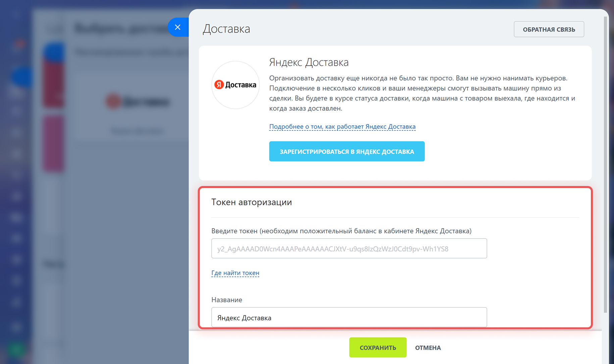Screen dimensions: 614x364
Task: Save settings with СОХРАНИТЬ button
Action: pos(378,348)
